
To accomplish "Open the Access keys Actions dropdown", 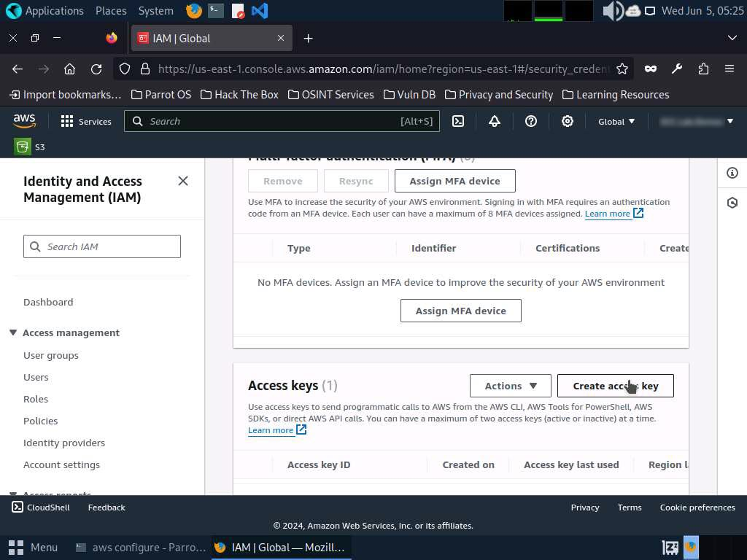I will pos(511,386).
